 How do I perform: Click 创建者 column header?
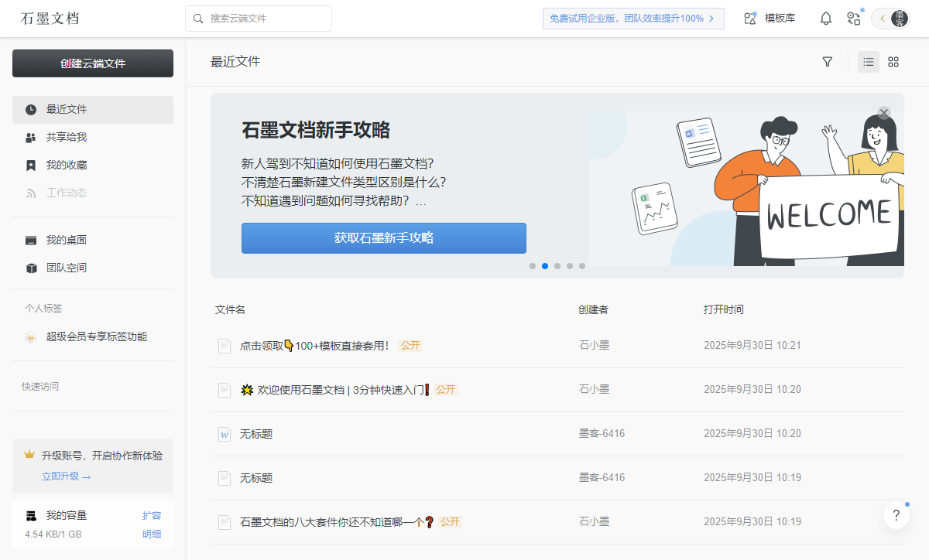[x=593, y=309]
